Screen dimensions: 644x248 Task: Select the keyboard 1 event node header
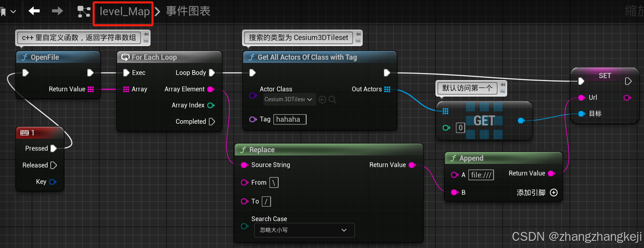click(40, 133)
